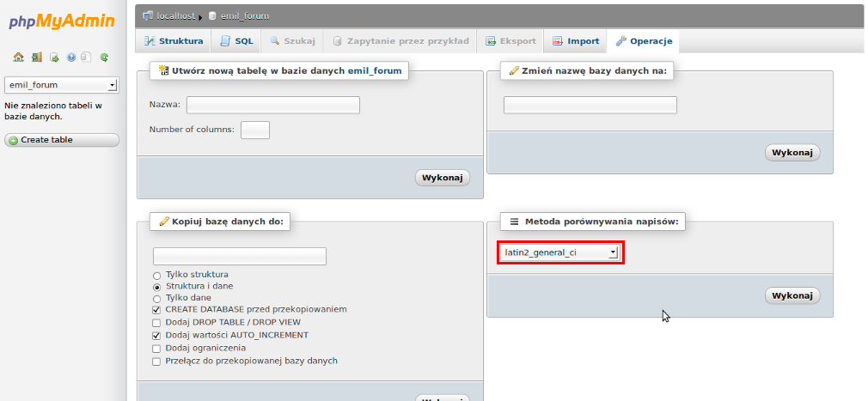Open the SQL documentation page icon
This screenshot has height=401, width=868.
86,57
